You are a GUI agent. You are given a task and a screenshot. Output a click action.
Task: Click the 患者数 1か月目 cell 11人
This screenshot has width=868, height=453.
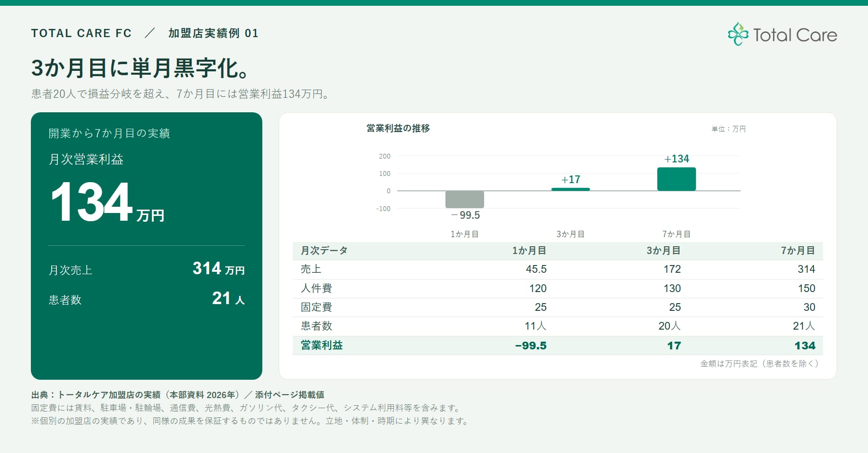[x=536, y=326]
